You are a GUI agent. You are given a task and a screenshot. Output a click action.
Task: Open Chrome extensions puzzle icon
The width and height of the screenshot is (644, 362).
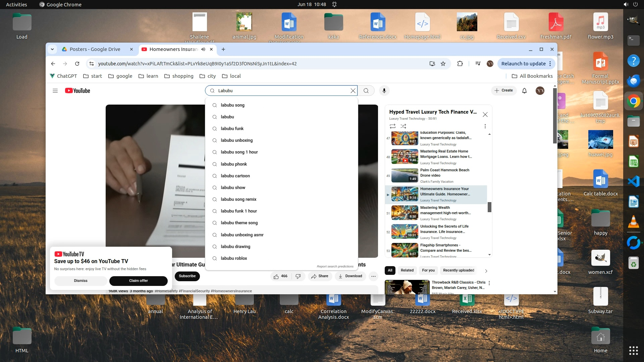[x=460, y=64]
